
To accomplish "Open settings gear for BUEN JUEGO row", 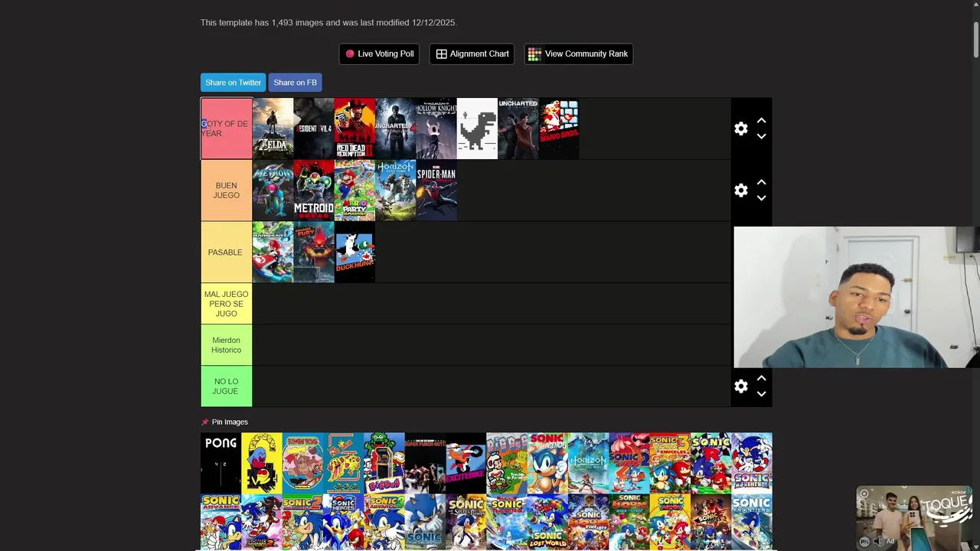I will 740,191.
